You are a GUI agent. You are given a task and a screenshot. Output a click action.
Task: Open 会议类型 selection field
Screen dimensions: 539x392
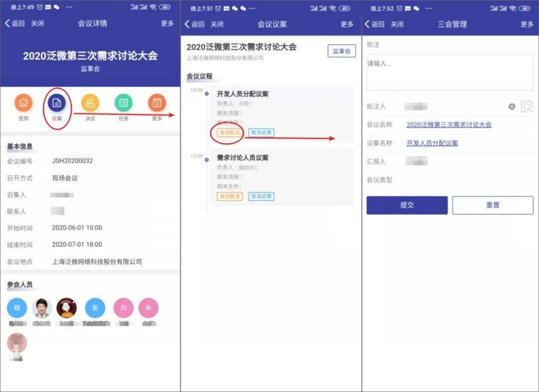pyautogui.click(x=449, y=180)
